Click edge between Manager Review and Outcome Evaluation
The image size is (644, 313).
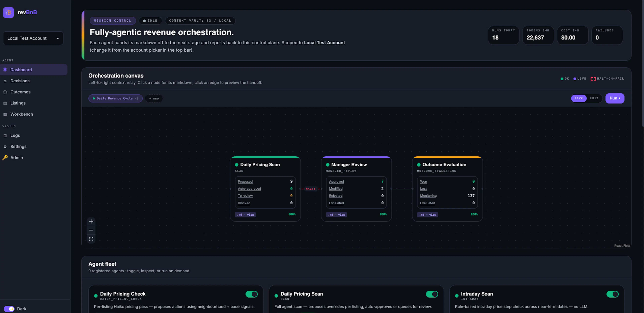402,189
